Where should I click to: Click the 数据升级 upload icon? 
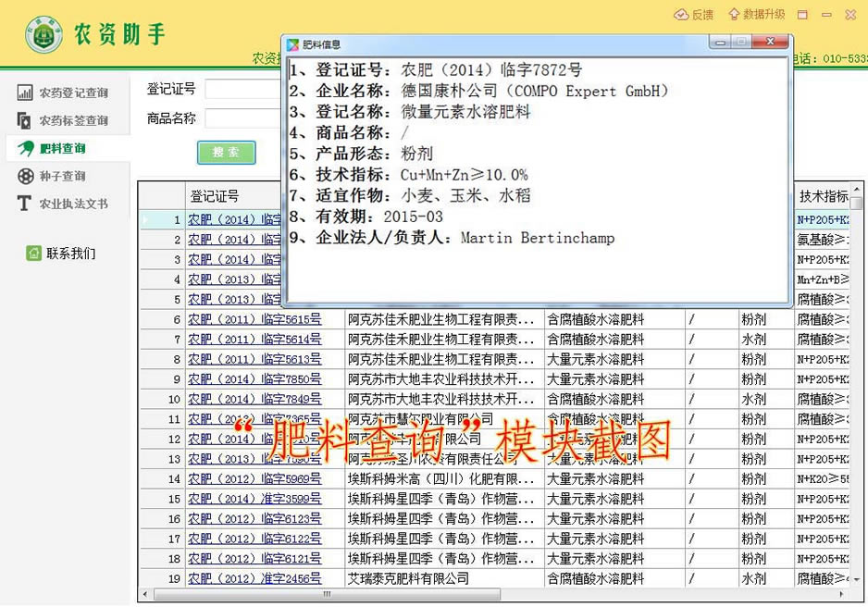click(x=734, y=14)
